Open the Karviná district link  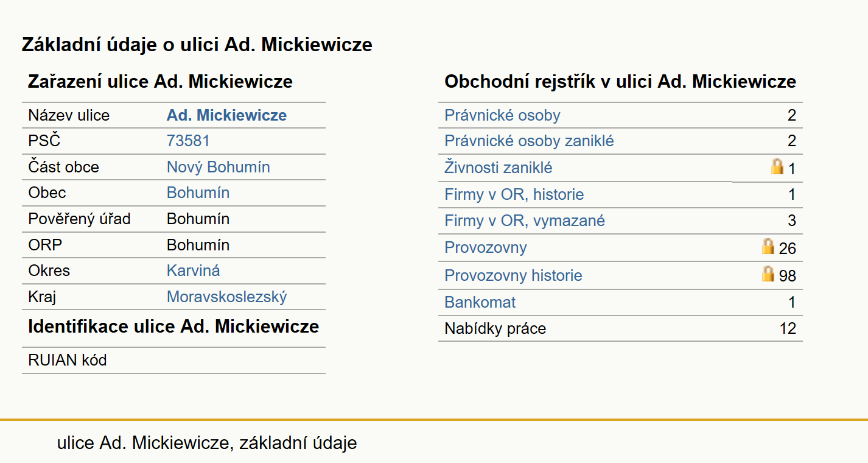pos(194,270)
